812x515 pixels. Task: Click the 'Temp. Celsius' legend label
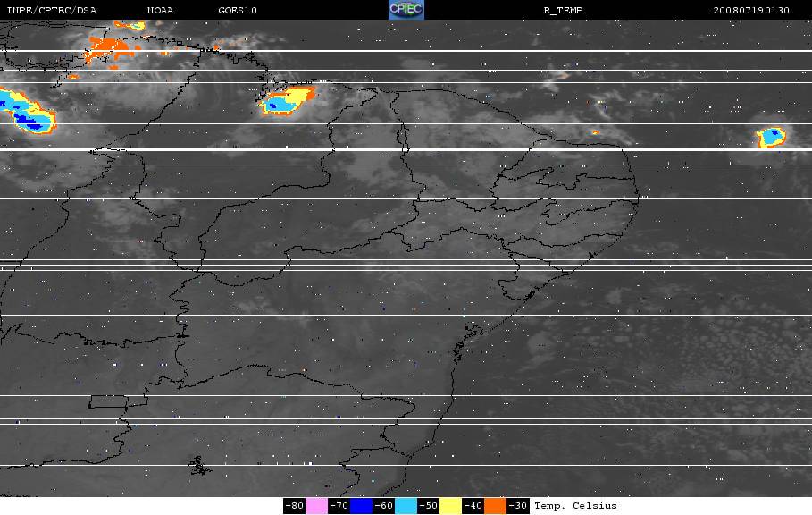(575, 506)
